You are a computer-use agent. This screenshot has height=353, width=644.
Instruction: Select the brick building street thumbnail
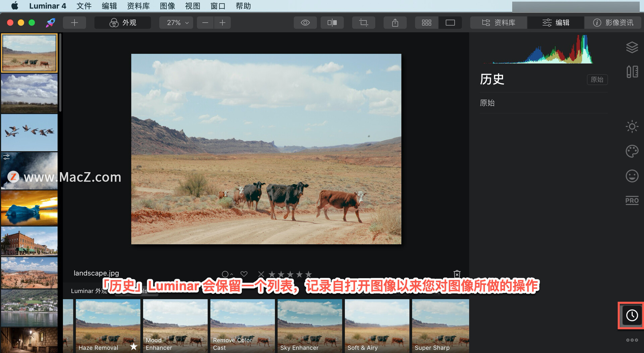[30, 241]
